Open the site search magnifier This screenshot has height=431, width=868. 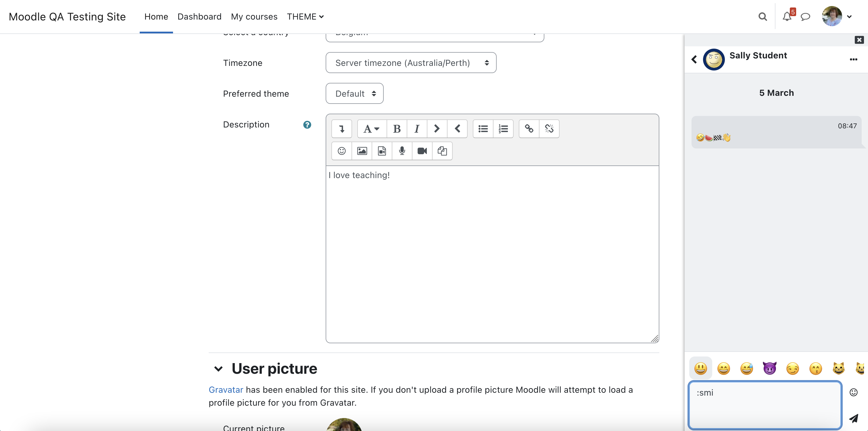[x=763, y=16]
